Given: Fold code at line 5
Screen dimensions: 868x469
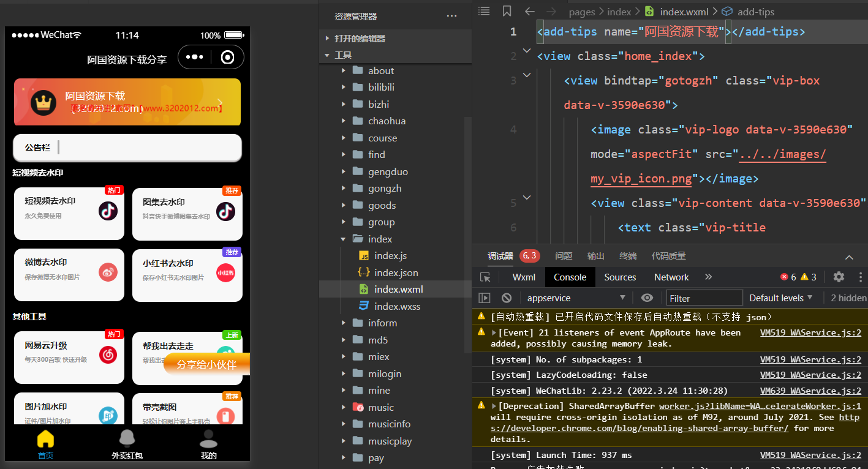Looking at the screenshot, I should [x=526, y=197].
